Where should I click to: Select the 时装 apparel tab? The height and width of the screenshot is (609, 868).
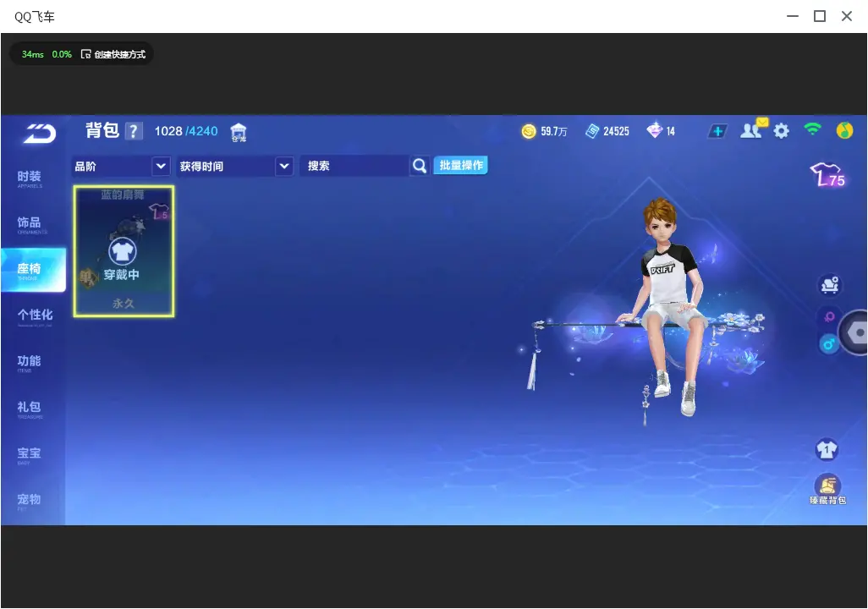click(x=30, y=178)
